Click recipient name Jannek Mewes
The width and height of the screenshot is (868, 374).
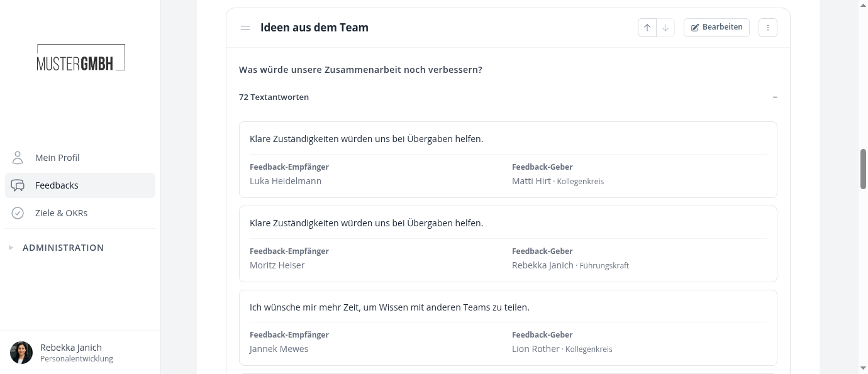279,349
